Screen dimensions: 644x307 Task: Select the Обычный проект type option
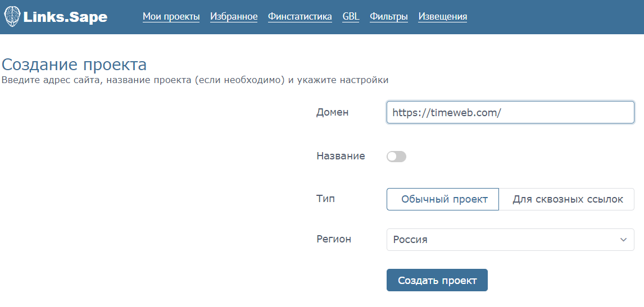coord(442,199)
